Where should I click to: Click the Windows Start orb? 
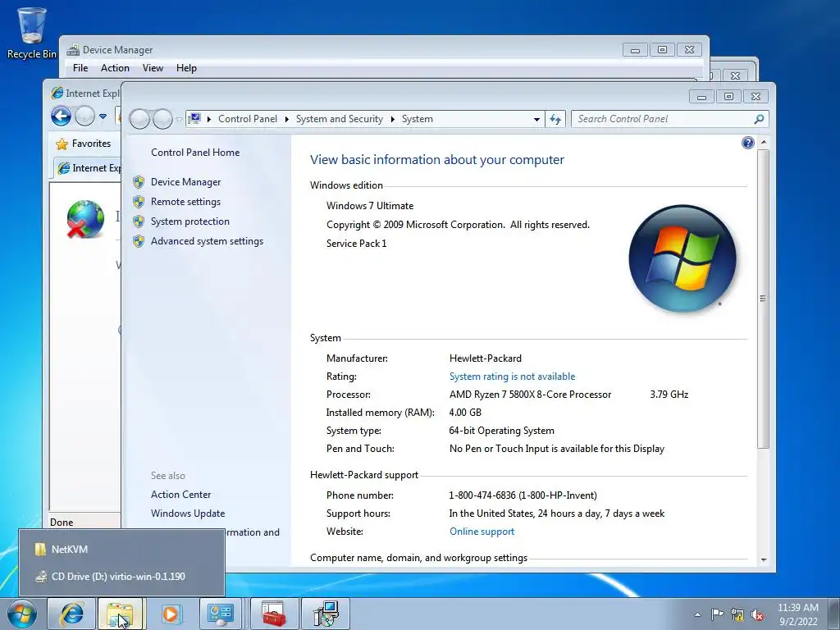click(22, 614)
